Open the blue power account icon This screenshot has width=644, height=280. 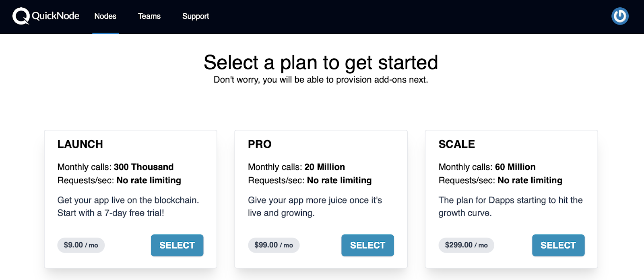(620, 16)
